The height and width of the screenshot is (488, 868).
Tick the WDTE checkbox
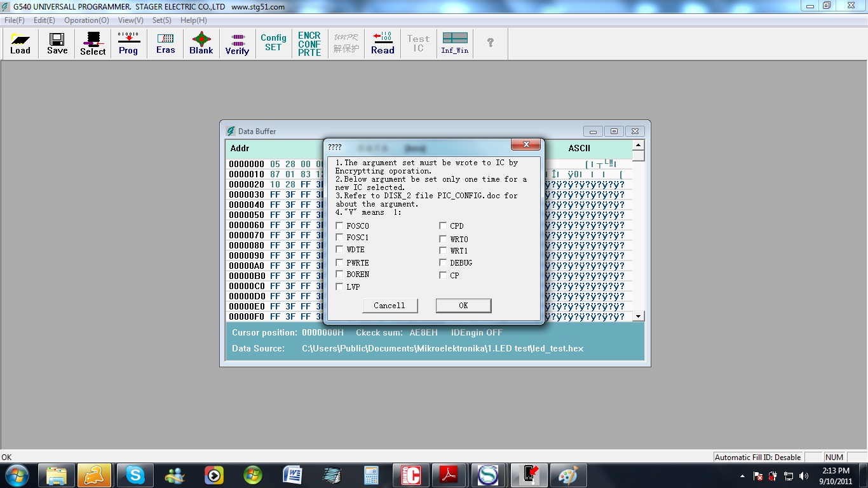[339, 249]
